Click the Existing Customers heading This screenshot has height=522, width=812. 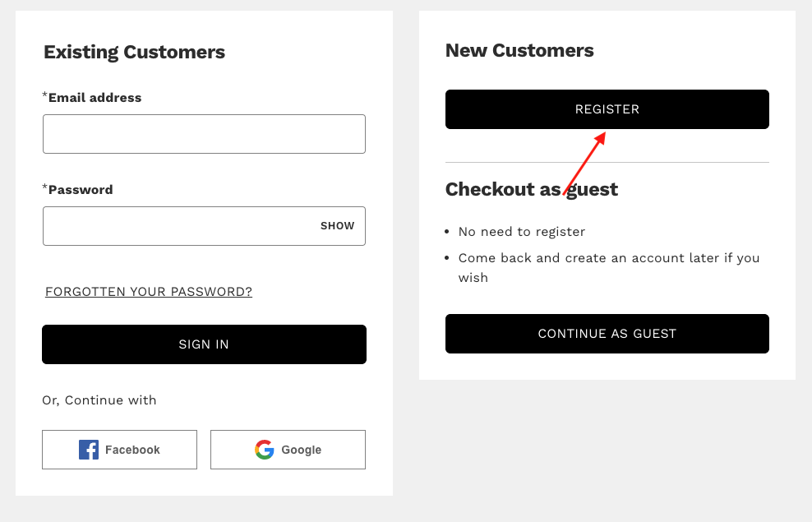tap(134, 53)
